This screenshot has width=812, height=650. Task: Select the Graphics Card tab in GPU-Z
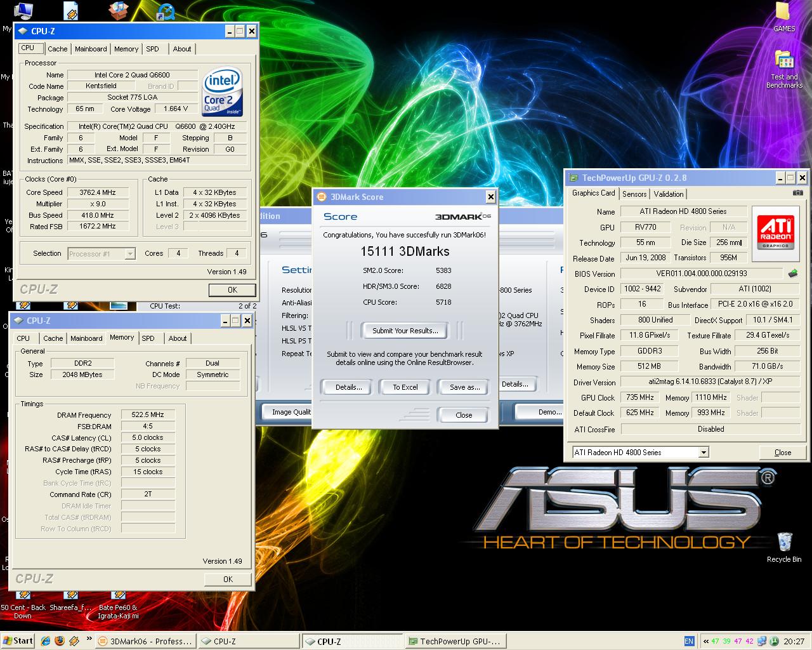pyautogui.click(x=593, y=193)
